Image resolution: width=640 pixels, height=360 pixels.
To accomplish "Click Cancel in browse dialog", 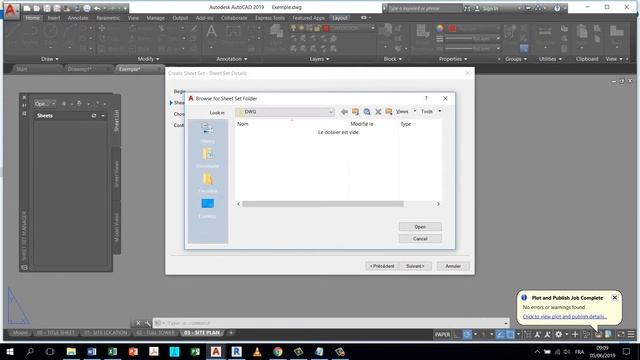I will (420, 239).
